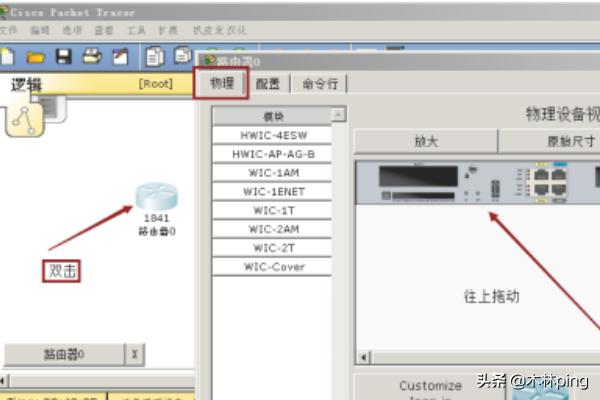Select the HWIC-AP-AG-B module
600x400 pixels.
[x=272, y=154]
